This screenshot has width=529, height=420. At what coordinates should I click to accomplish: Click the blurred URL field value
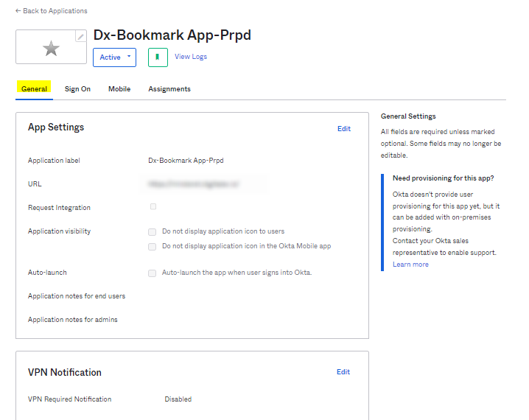click(195, 184)
